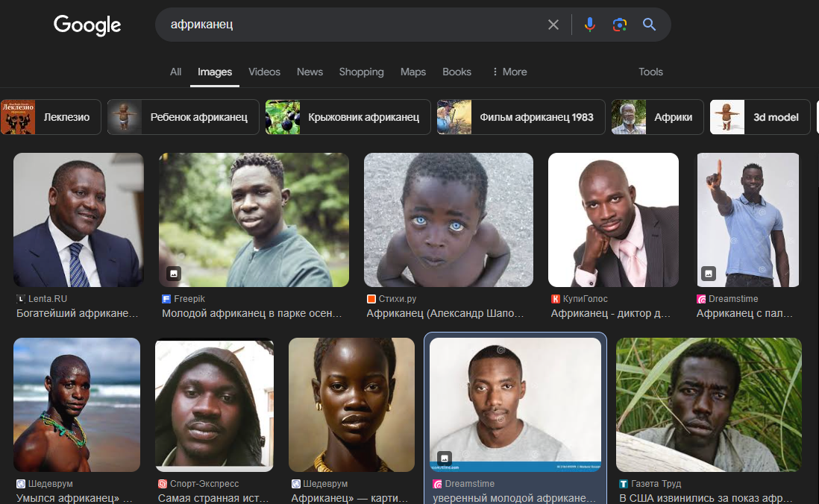
Task: Open the Shopping tab
Action: 362,72
